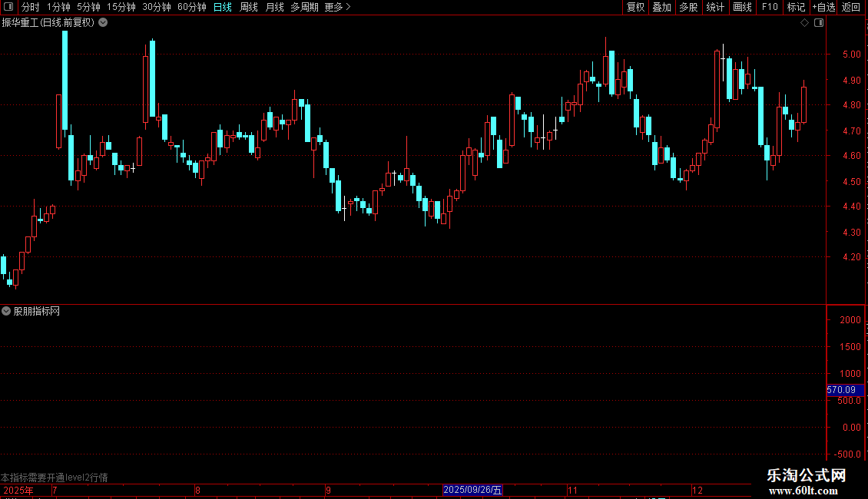Expand dropdown next to 振华重工 title

(103, 23)
